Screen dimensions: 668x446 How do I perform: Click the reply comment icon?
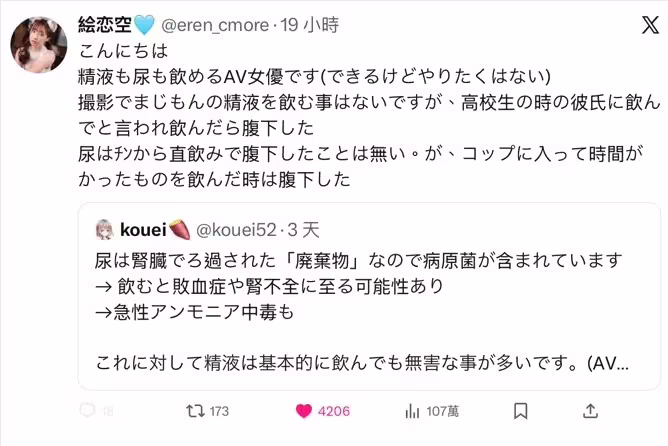(x=88, y=411)
